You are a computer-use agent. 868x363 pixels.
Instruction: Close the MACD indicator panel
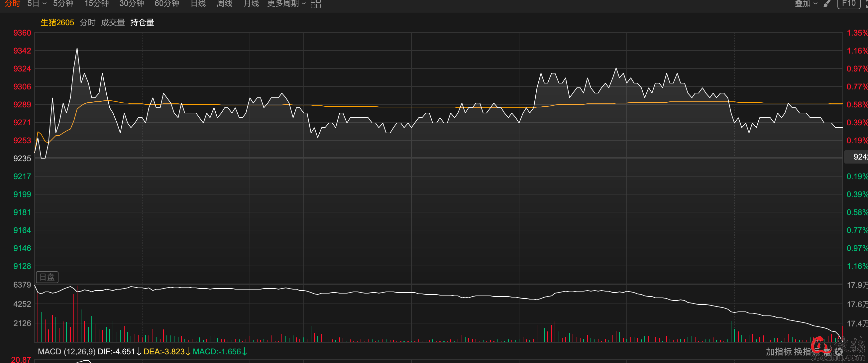pyautogui.click(x=839, y=352)
